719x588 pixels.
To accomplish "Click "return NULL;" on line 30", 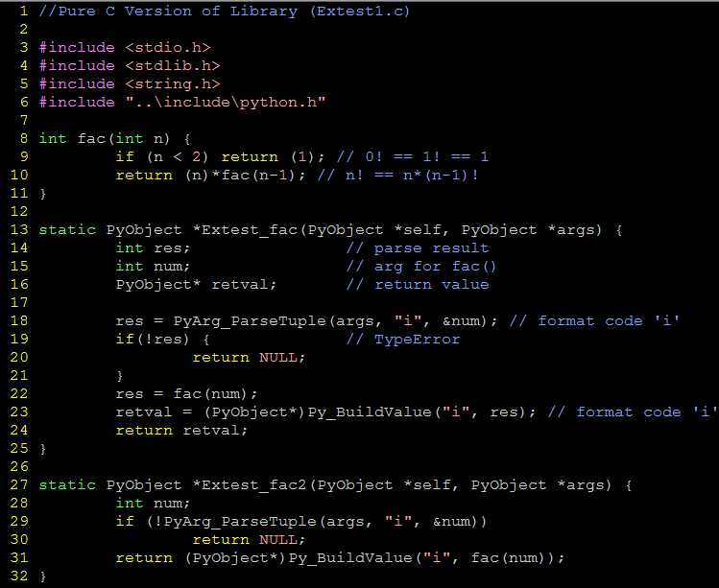I will (x=249, y=540).
